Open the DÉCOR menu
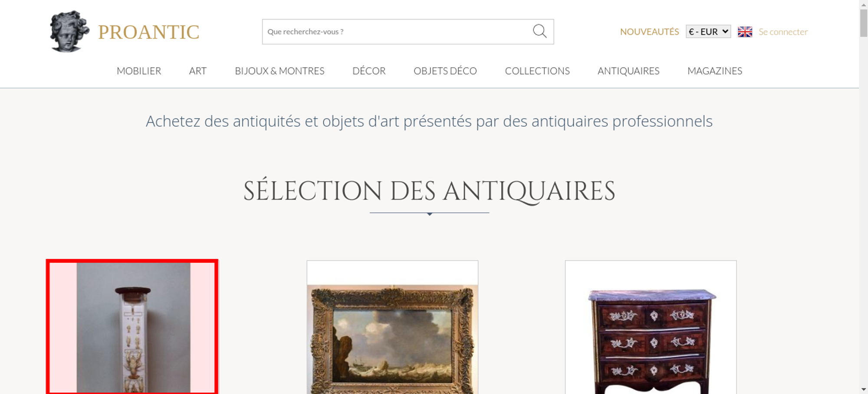This screenshot has width=868, height=394. point(369,71)
